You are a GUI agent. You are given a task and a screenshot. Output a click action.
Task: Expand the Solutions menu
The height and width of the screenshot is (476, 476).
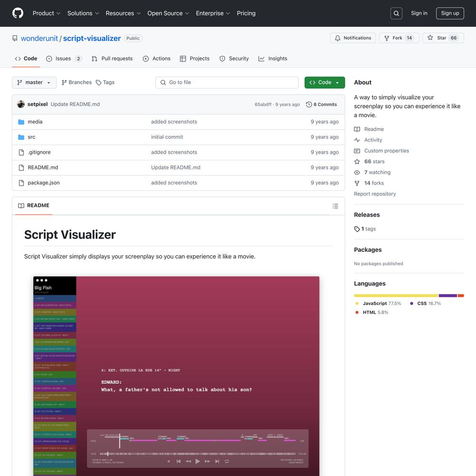pyautogui.click(x=83, y=13)
